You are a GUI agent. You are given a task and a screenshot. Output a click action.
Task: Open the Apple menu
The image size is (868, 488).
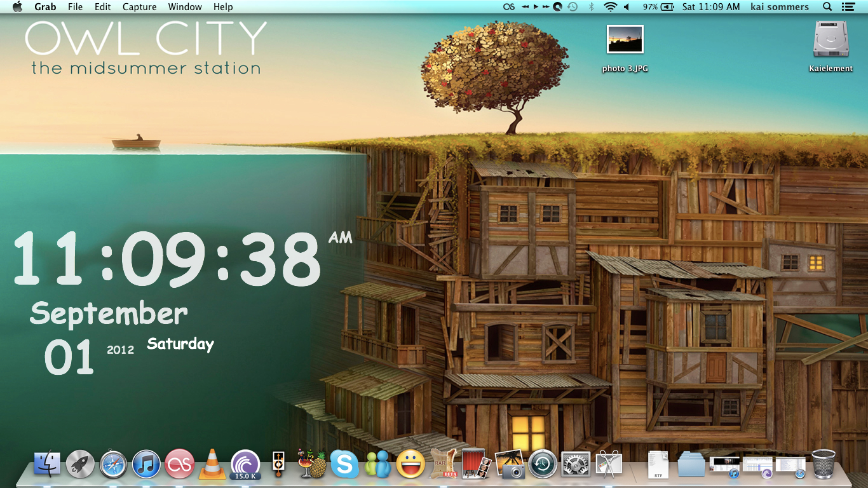pyautogui.click(x=17, y=7)
